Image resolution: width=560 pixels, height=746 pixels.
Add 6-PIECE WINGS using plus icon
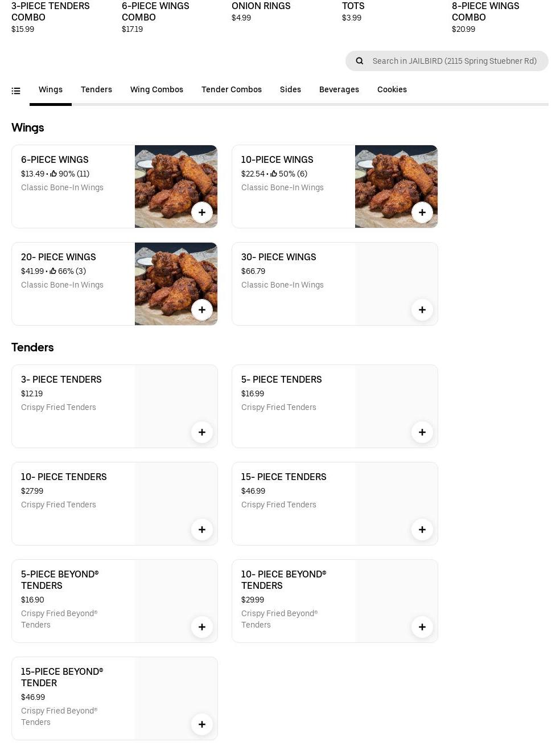pos(202,212)
